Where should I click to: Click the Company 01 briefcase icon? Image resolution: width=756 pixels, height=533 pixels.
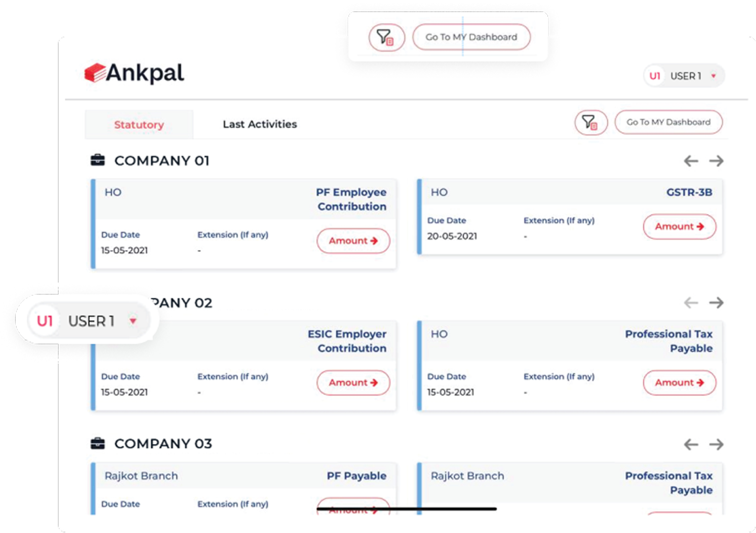pos(98,160)
